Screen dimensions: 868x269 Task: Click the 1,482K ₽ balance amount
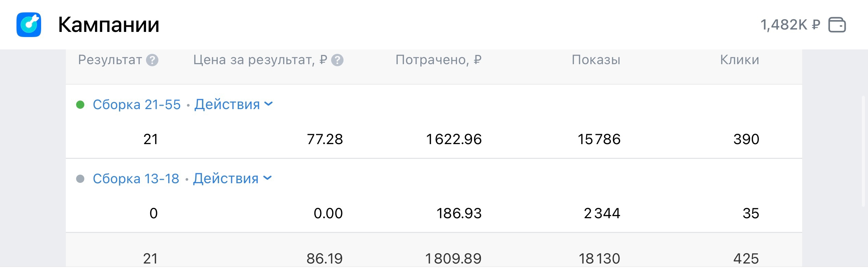coord(790,25)
